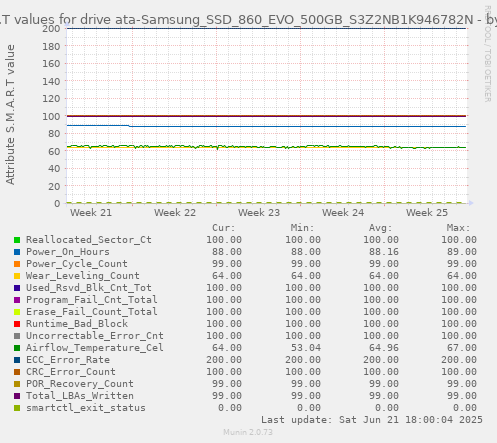Click the Week 23 axis label

[x=259, y=213]
